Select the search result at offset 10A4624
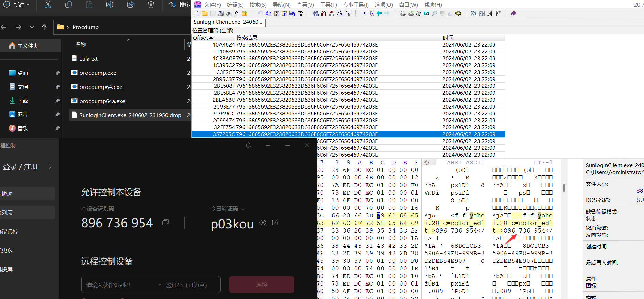 point(348,44)
